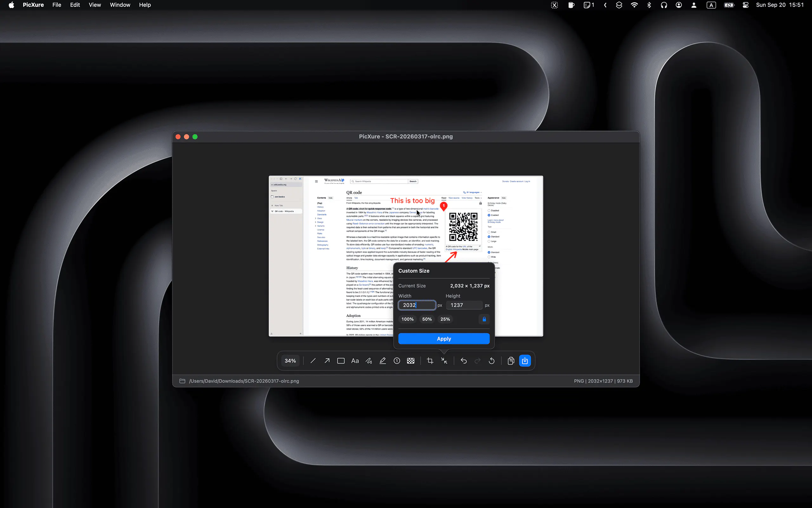The image size is (812, 508).
Task: Select the Line drawing tool
Action: [313, 361]
